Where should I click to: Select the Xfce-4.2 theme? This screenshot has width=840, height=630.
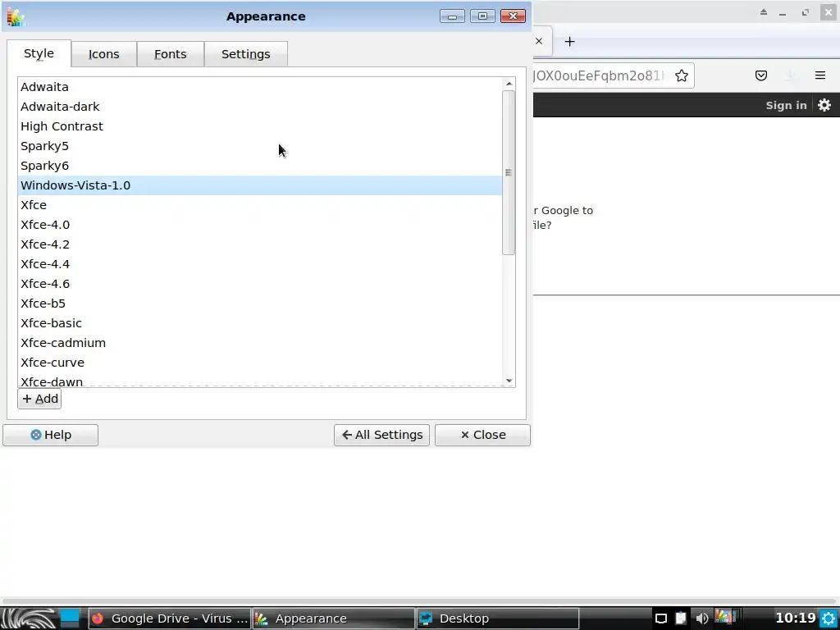(x=260, y=244)
